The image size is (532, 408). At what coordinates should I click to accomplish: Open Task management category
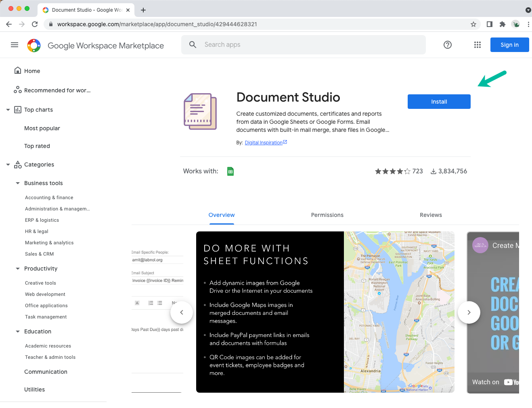click(46, 317)
